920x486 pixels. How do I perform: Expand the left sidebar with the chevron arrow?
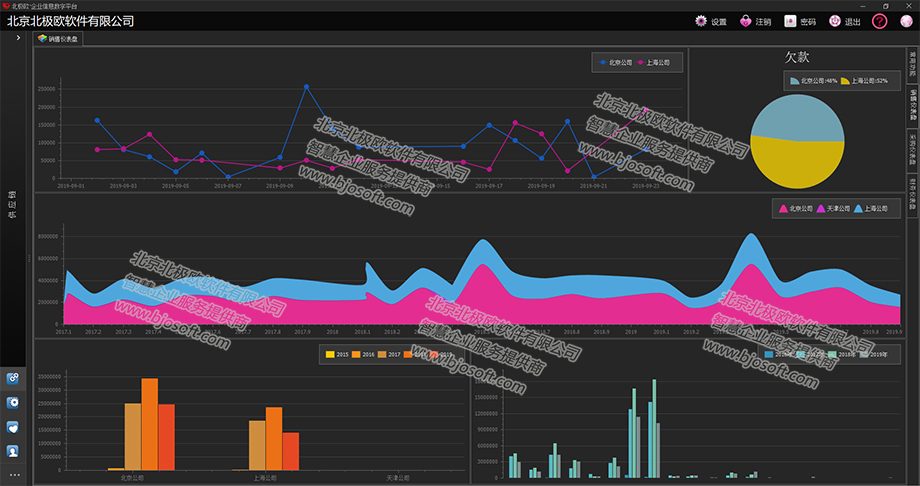[x=18, y=38]
